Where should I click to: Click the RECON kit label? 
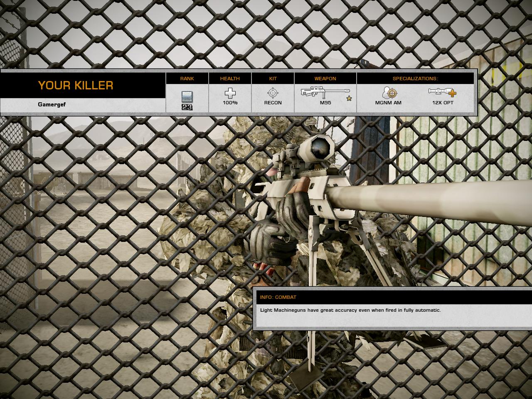coord(273,103)
